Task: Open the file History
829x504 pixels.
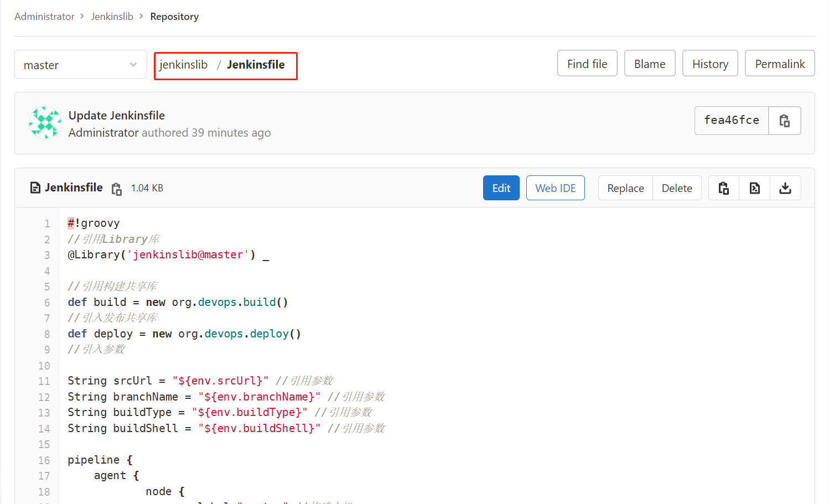Action: click(x=710, y=64)
